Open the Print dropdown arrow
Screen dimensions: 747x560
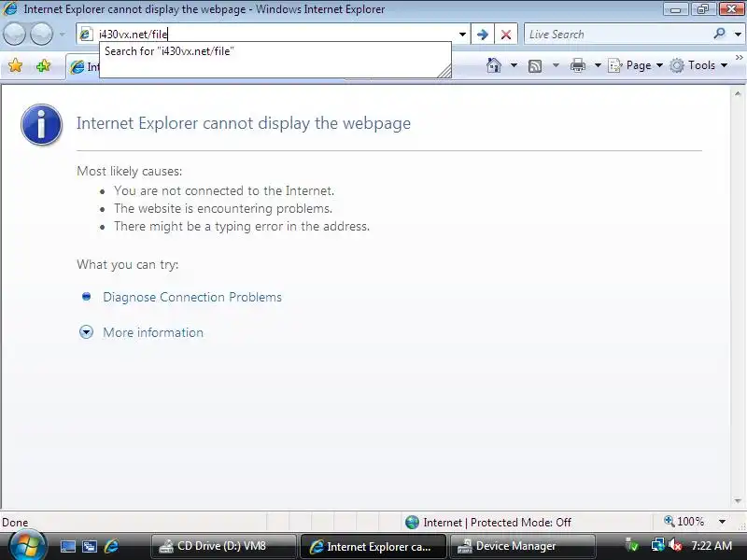pos(598,65)
